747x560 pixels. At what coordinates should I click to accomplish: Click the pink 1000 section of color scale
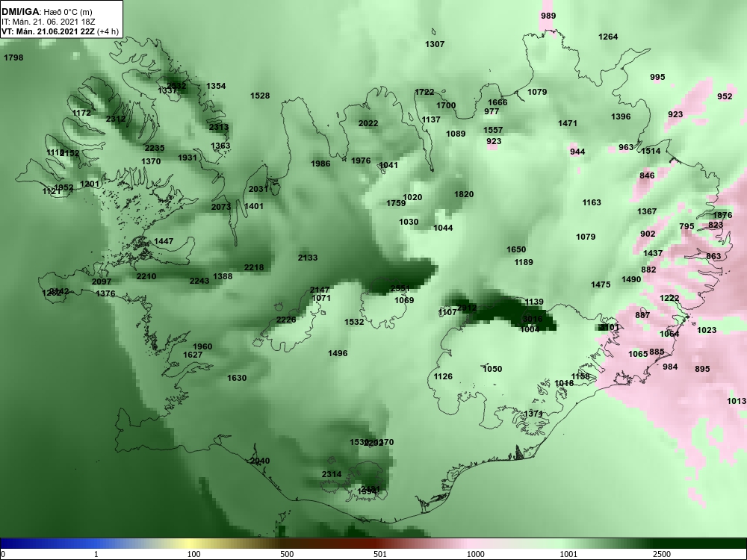pyautogui.click(x=474, y=544)
